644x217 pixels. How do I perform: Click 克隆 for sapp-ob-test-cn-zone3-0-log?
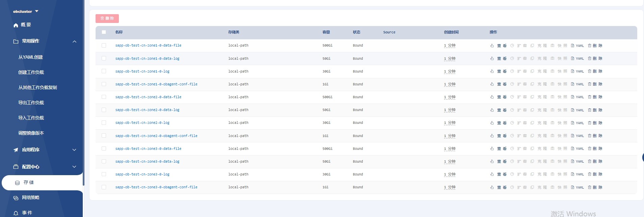[x=539, y=174]
